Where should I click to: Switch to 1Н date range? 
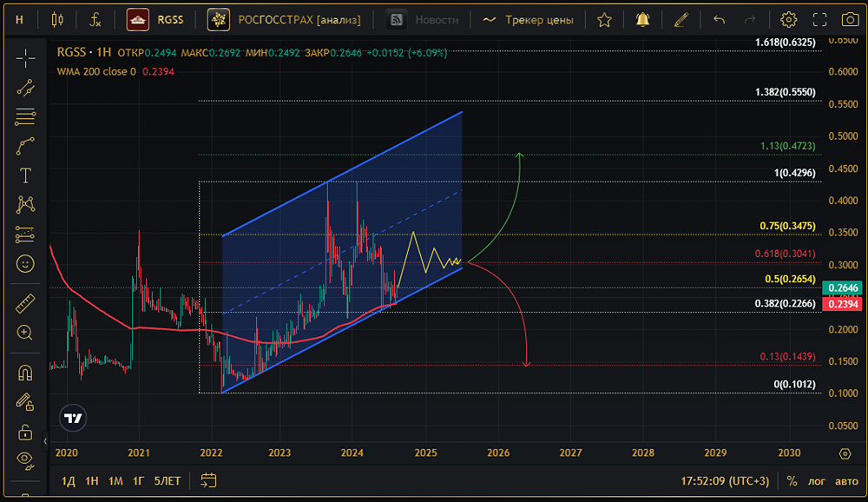pyautogui.click(x=92, y=481)
